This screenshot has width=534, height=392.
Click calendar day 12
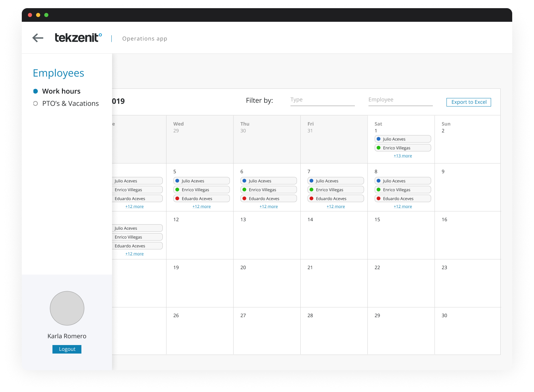tap(200, 235)
